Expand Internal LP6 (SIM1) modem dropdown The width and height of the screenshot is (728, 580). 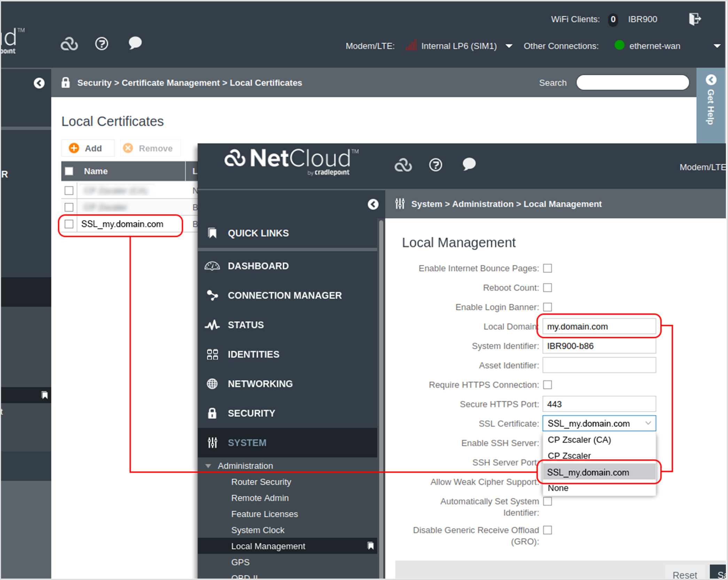click(x=509, y=46)
